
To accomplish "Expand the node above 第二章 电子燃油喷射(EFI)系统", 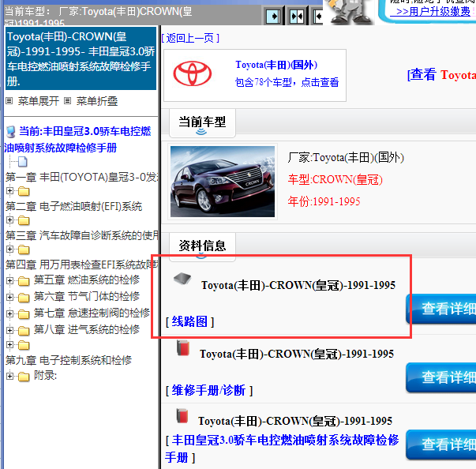I will pos(9,190).
